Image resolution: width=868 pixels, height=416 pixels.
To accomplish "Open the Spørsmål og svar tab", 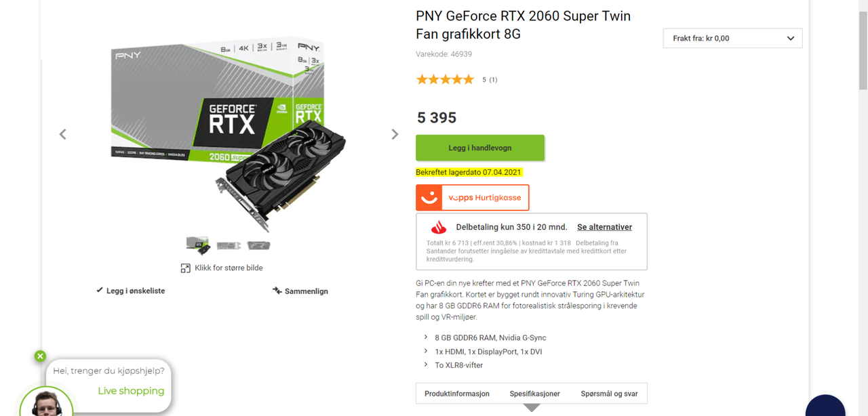I will point(609,393).
